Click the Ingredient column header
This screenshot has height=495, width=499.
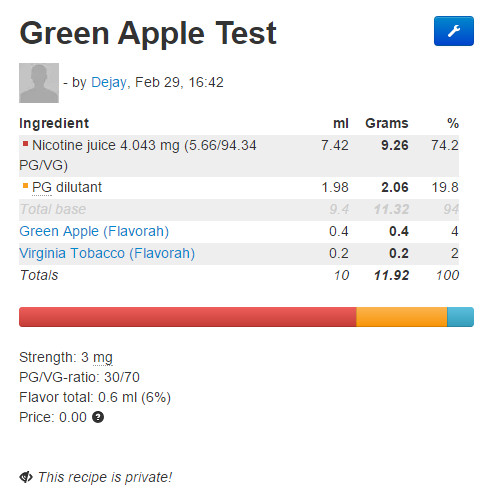pos(54,123)
